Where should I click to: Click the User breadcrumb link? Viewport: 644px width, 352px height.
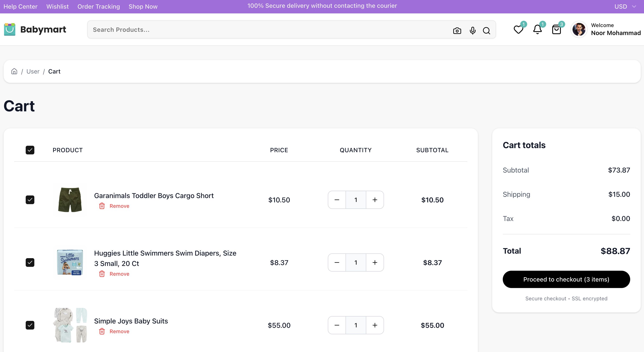click(33, 71)
